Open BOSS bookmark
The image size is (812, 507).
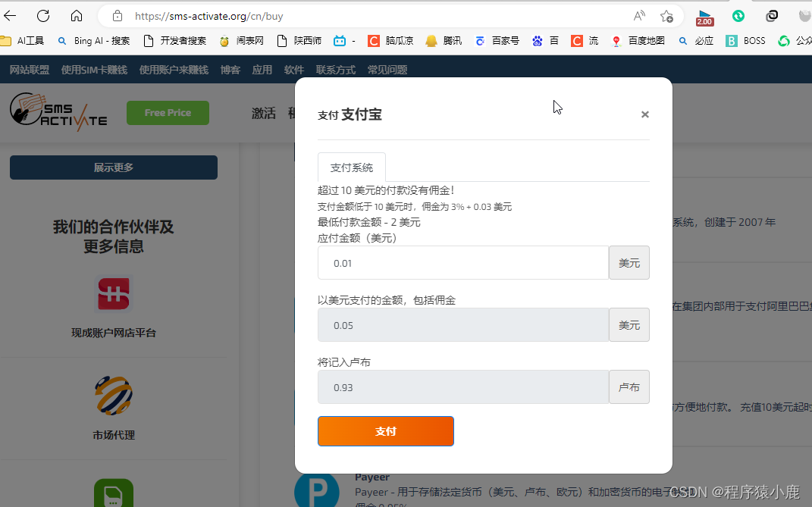746,41
